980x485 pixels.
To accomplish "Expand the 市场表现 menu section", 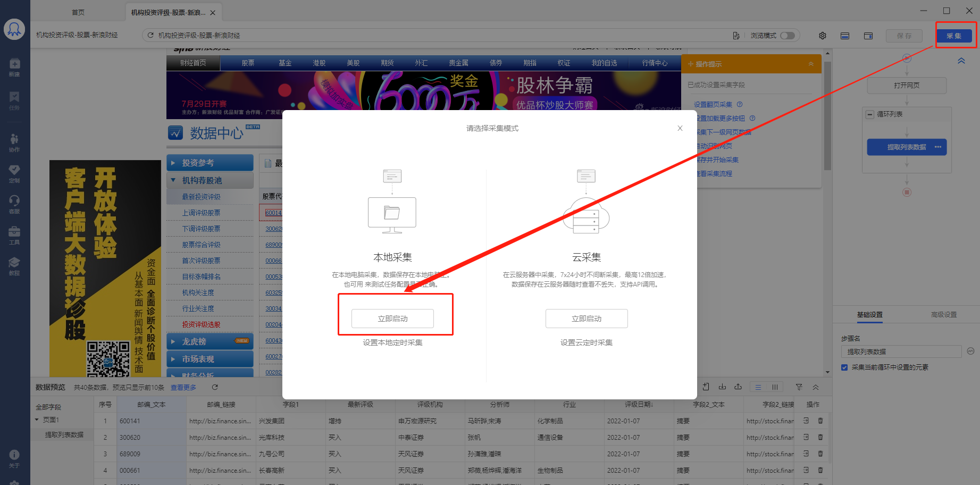I will [x=210, y=359].
